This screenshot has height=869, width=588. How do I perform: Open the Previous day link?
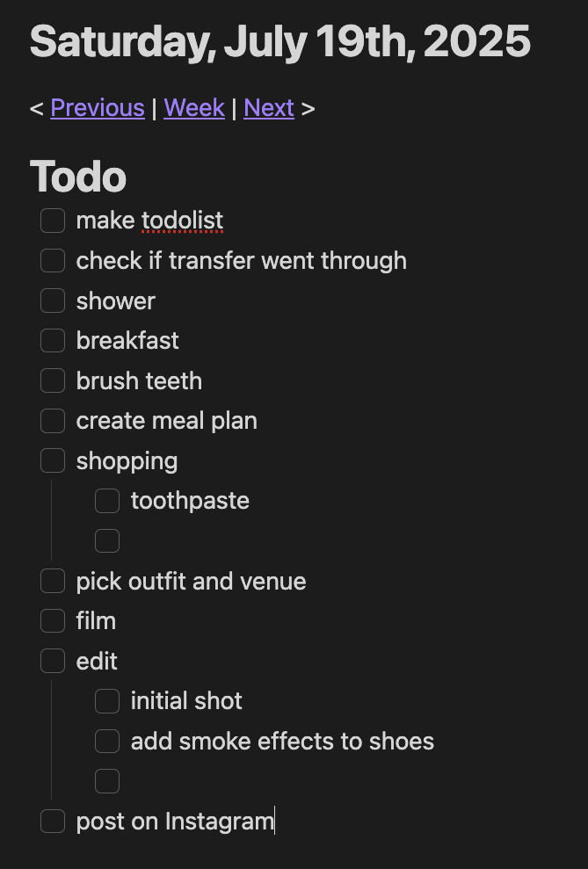coord(98,108)
